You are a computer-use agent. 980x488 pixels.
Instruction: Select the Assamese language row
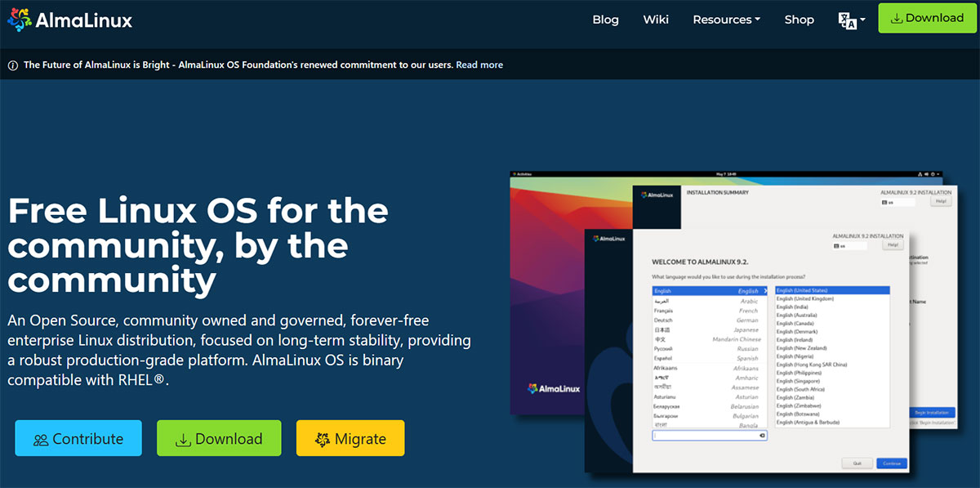click(710, 387)
